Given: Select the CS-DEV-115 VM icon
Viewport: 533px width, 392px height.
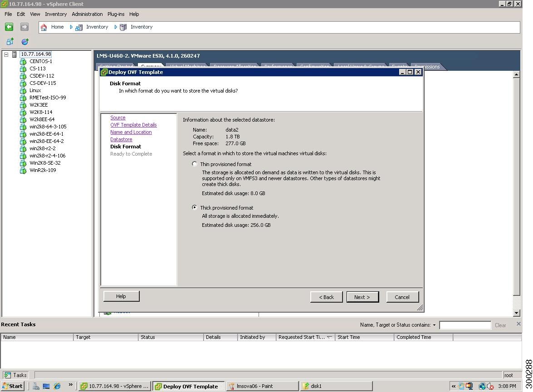Looking at the screenshot, I should (x=23, y=83).
